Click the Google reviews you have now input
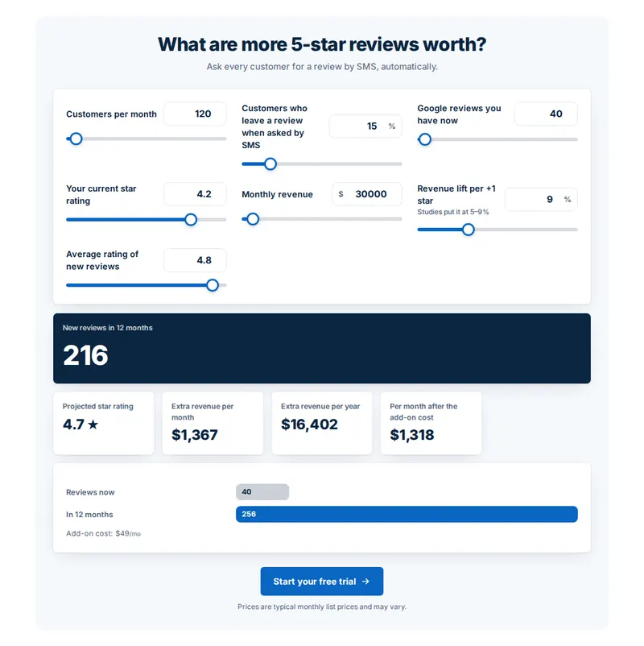 point(546,114)
